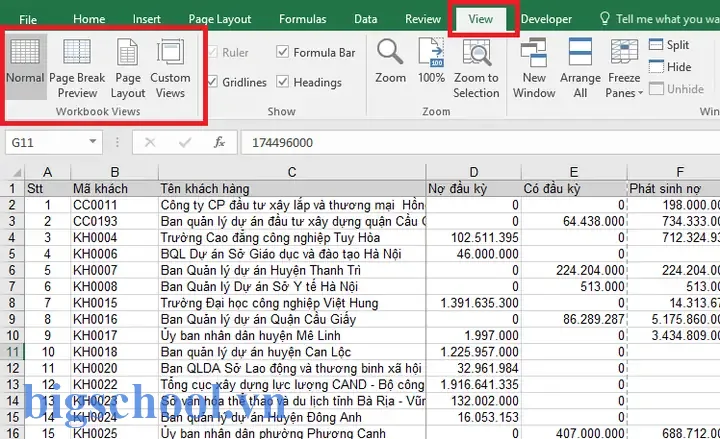Click the Unhide window button
Image resolution: width=720 pixels, height=439 pixels.
676,89
